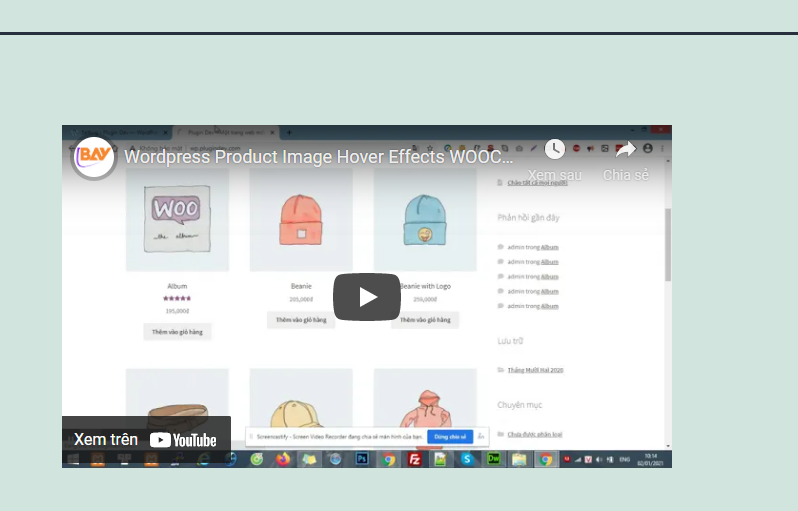Screen dimensions: 798x511
Task: Click the Chia sẻ share arrow
Action: click(x=625, y=149)
